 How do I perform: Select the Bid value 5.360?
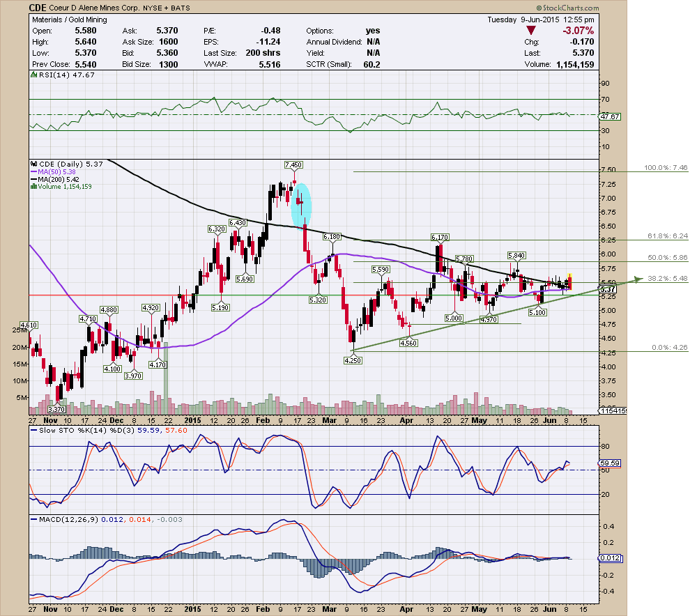point(167,53)
